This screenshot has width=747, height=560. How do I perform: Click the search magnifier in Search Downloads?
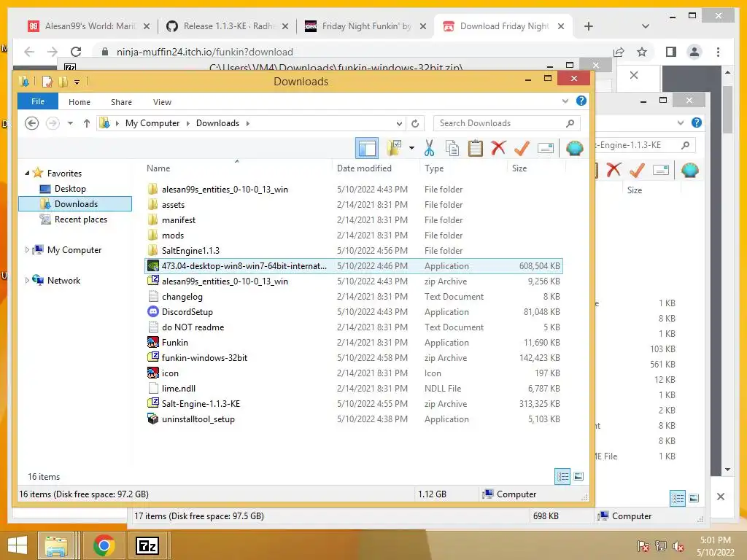coord(570,123)
